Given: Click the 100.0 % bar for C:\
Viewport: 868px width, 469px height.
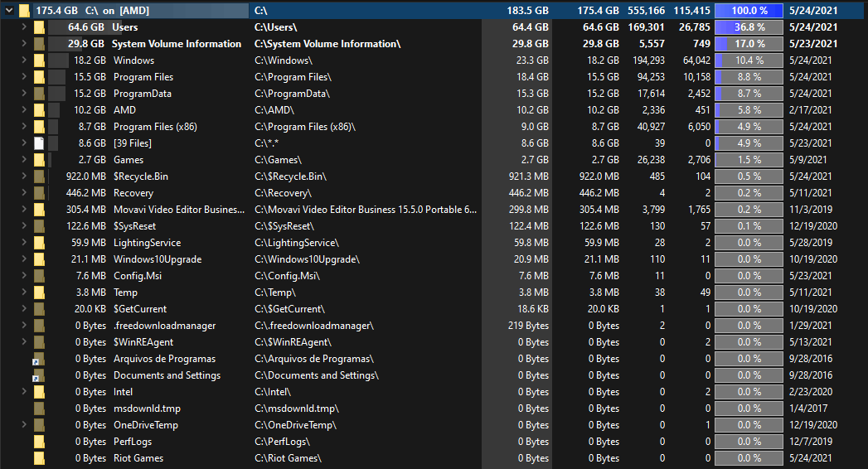Looking at the screenshot, I should (749, 11).
